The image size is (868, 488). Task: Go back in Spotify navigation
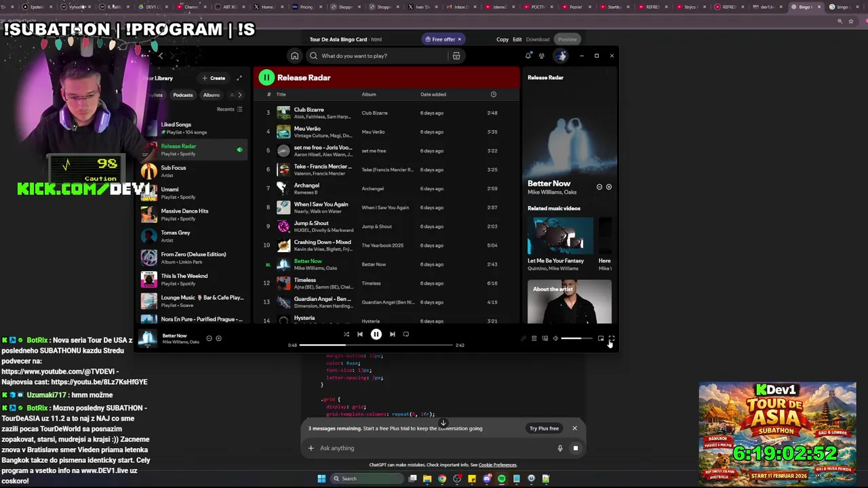click(161, 56)
